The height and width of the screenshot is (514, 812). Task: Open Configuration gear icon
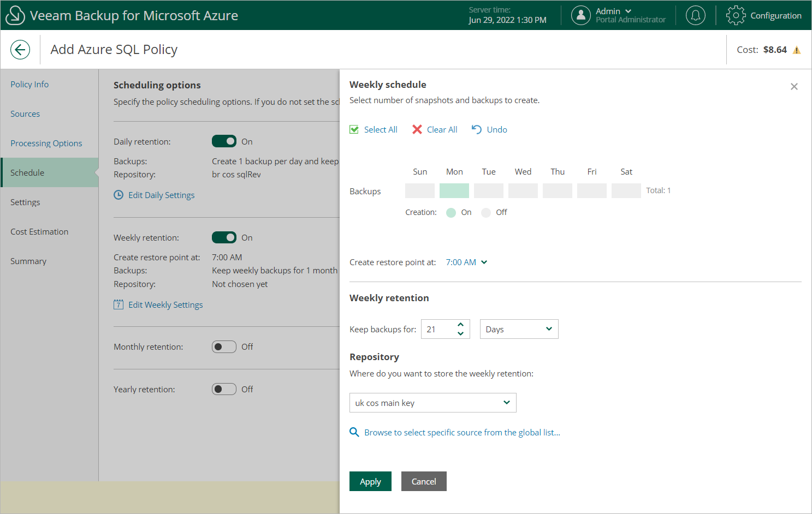[x=736, y=15]
